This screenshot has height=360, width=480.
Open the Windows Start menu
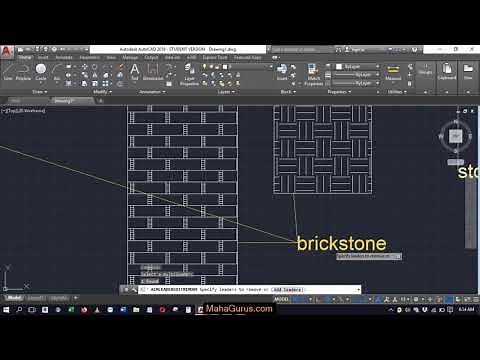coord(6,310)
